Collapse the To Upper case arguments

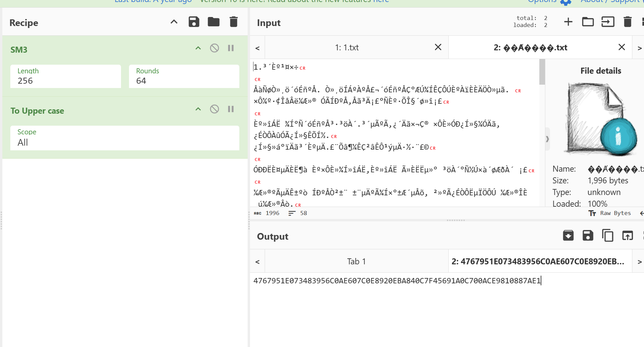coord(198,109)
